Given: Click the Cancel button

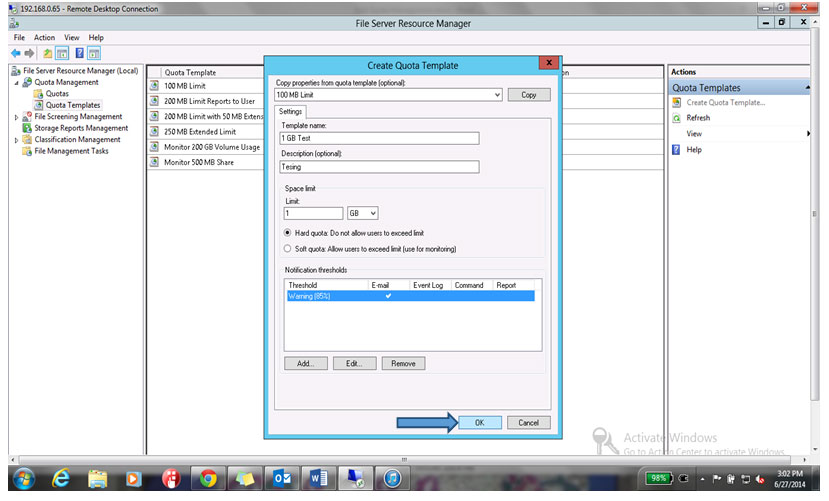Looking at the screenshot, I should 529,423.
